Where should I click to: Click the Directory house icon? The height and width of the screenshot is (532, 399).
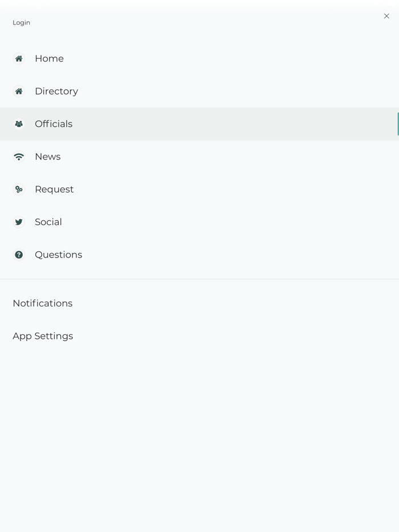click(19, 91)
